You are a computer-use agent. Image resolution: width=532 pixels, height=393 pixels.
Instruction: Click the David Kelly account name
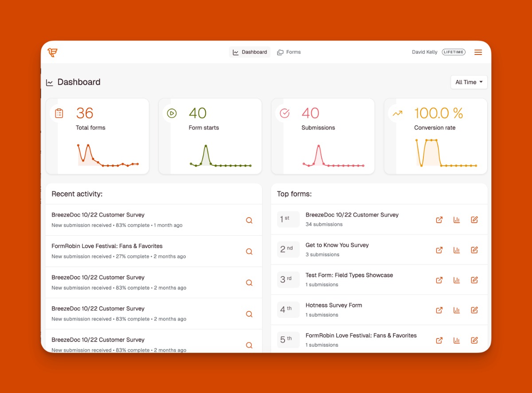[424, 52]
